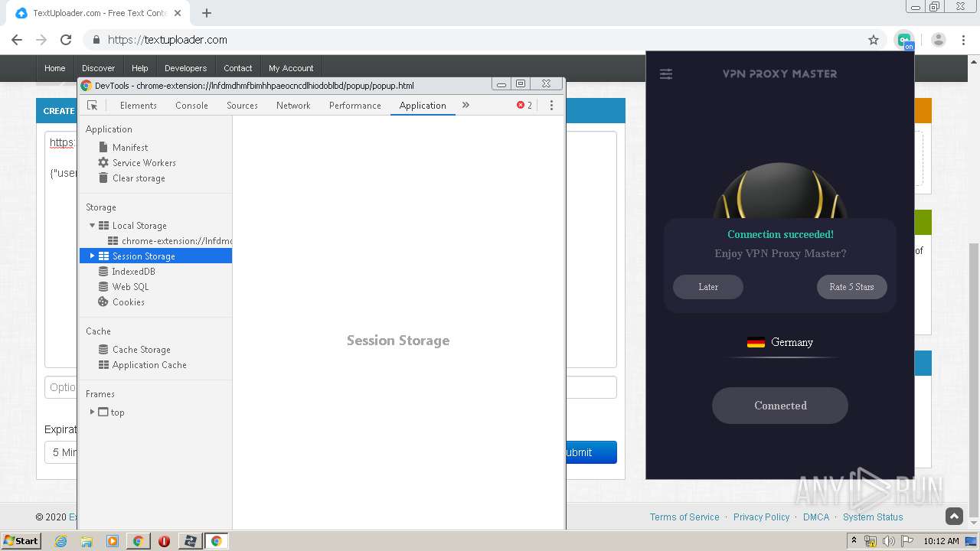Show more DevTools tabs via double chevron

coord(465,105)
